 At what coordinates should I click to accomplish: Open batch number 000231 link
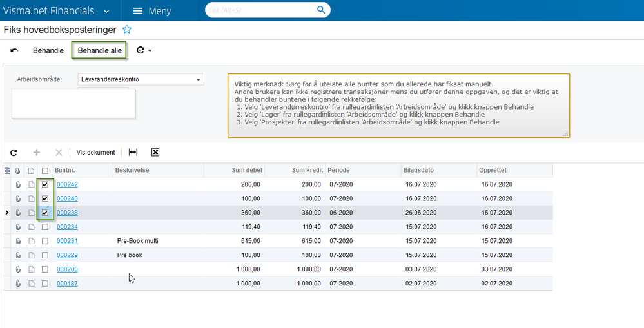67,241
